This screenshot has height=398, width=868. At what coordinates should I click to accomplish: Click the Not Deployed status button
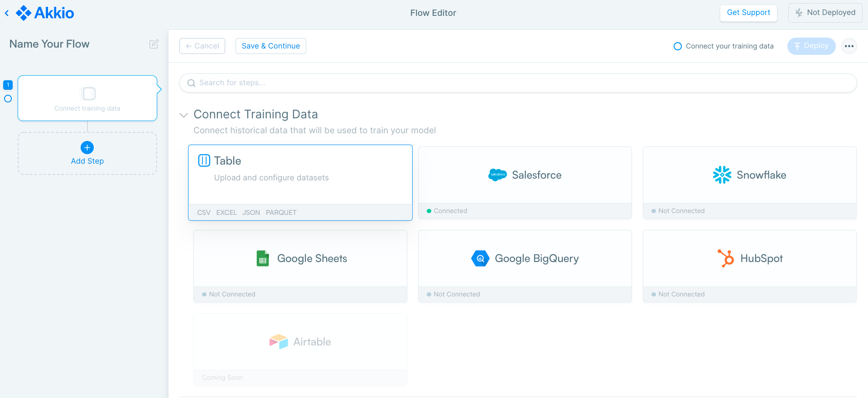[825, 13]
